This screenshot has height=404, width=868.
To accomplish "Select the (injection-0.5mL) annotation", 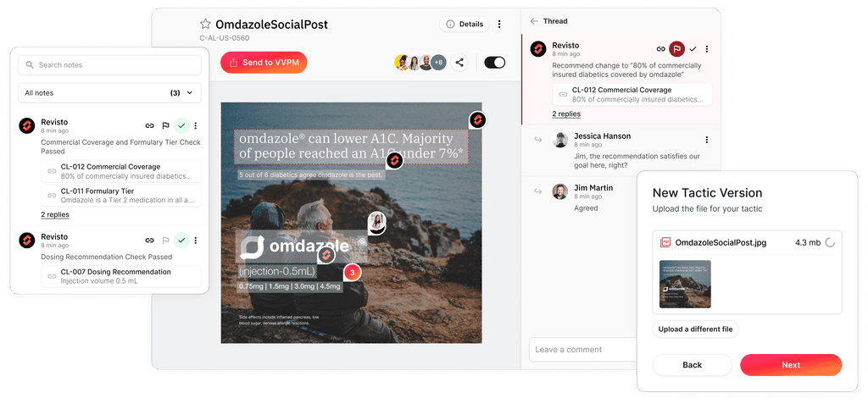I will pos(277,272).
